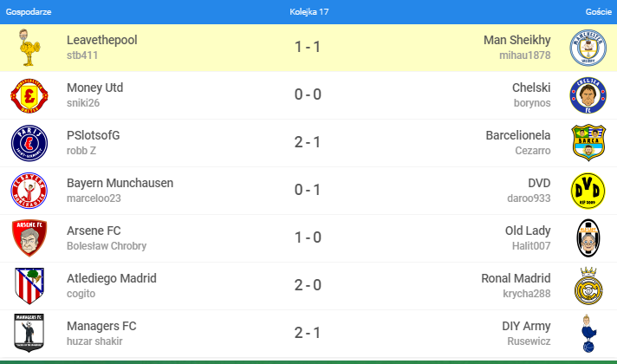The width and height of the screenshot is (617, 364).
Task: Select the Managers FC black badge
Action: click(x=29, y=333)
